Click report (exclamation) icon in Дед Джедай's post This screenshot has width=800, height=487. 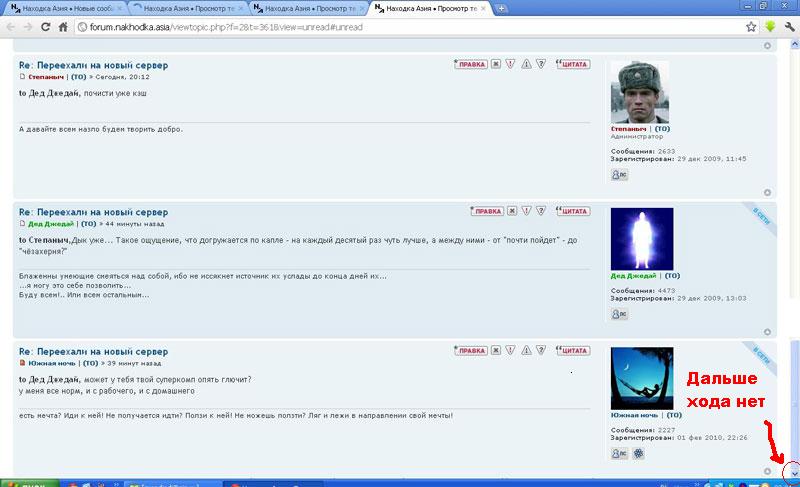tap(525, 211)
